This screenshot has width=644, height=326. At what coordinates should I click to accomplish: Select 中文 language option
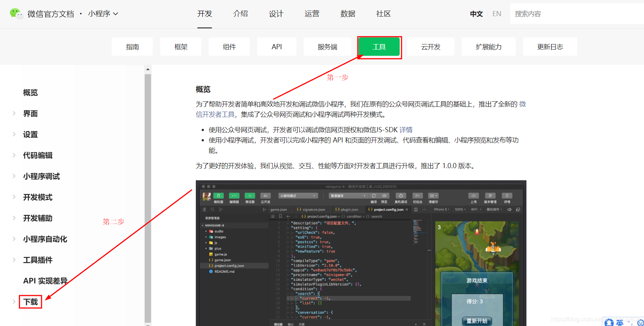(476, 14)
